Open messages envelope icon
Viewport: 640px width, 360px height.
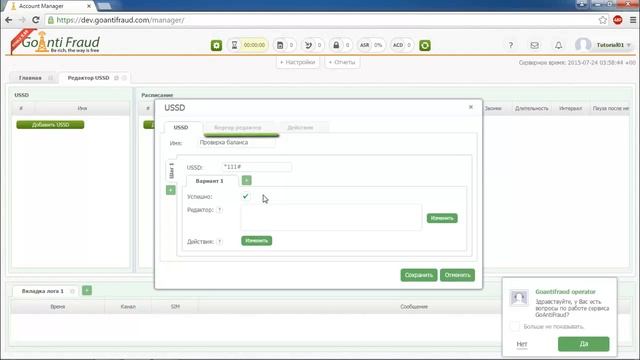tap(534, 45)
